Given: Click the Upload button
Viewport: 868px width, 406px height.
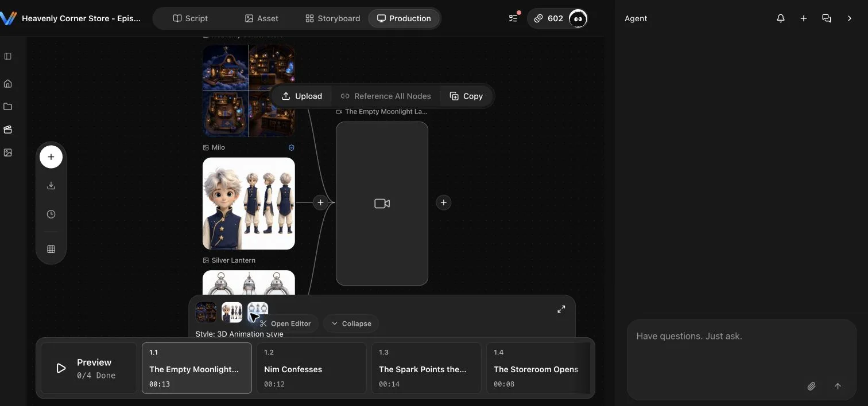Looking at the screenshot, I should (x=301, y=96).
